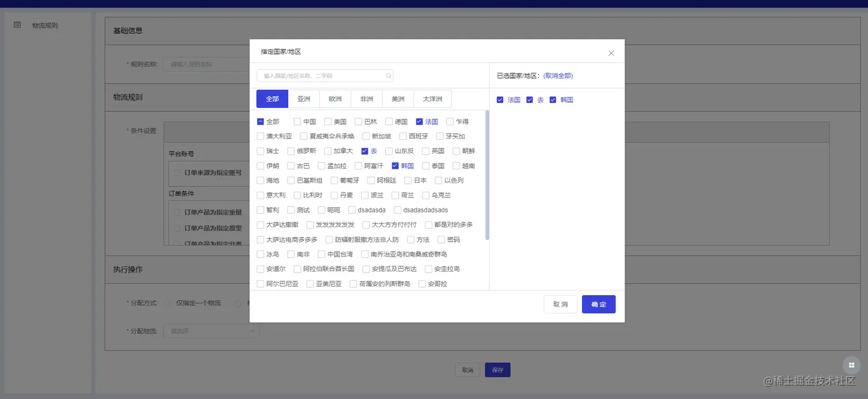The image size is (868, 399).
Task: Check the dsadasdadsads checkbox
Action: [x=397, y=210]
